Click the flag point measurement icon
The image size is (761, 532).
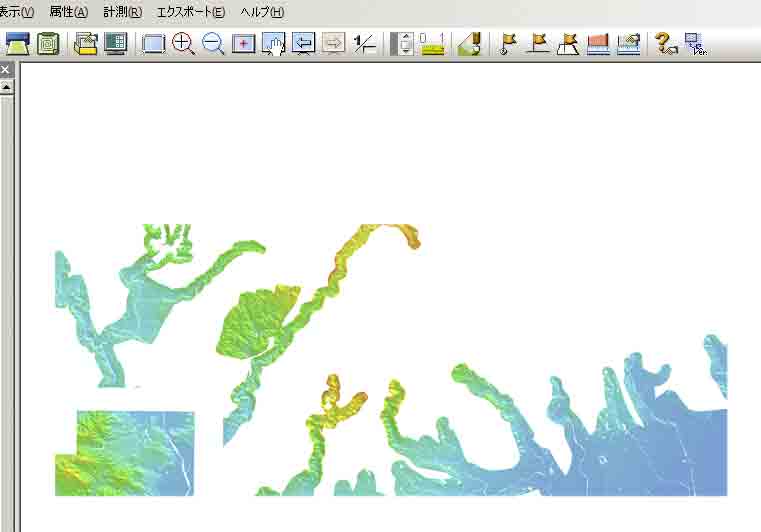(508, 44)
